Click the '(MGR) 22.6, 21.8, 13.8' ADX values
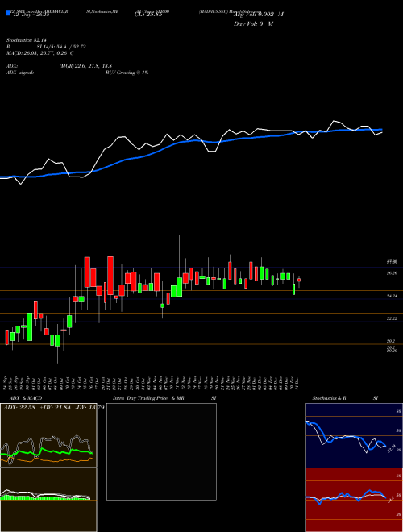Image resolution: width=403 pixels, height=532 pixels. pos(85,66)
